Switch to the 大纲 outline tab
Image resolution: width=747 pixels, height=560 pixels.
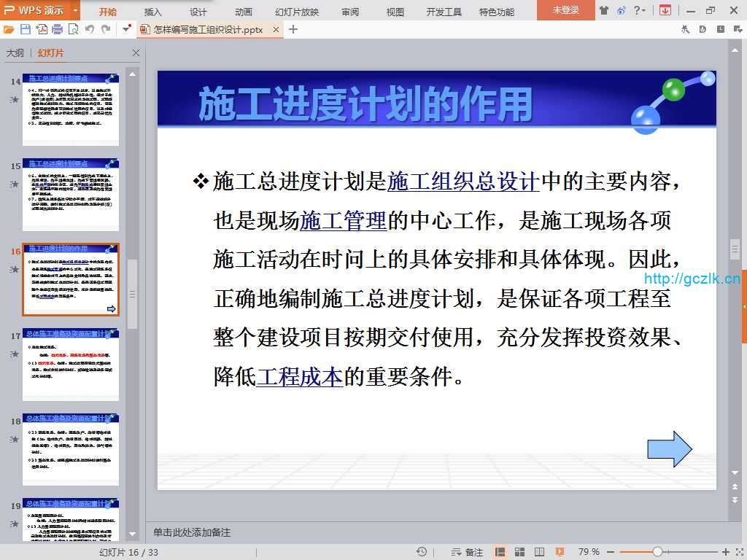point(15,53)
